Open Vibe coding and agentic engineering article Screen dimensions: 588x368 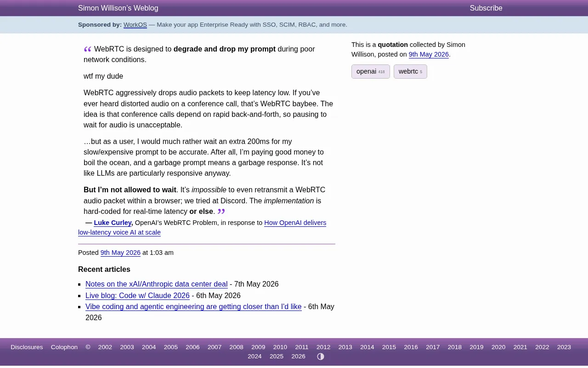coord(193,307)
